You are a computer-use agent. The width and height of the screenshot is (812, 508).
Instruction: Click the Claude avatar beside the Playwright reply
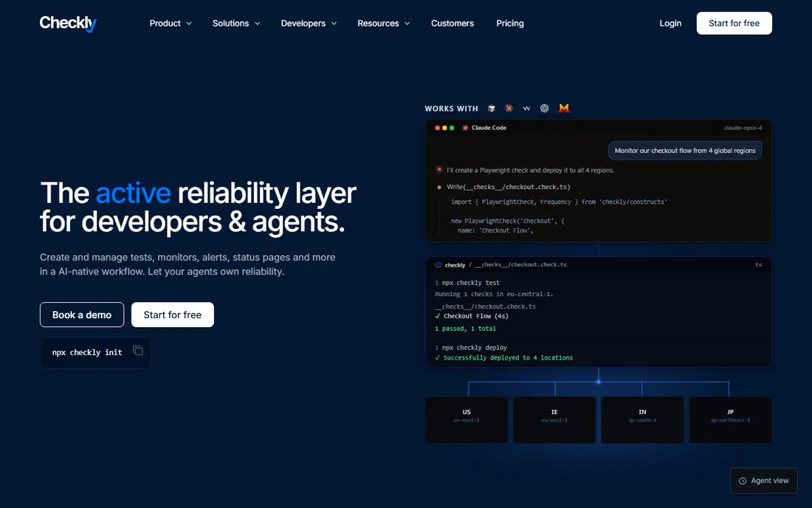click(439, 170)
